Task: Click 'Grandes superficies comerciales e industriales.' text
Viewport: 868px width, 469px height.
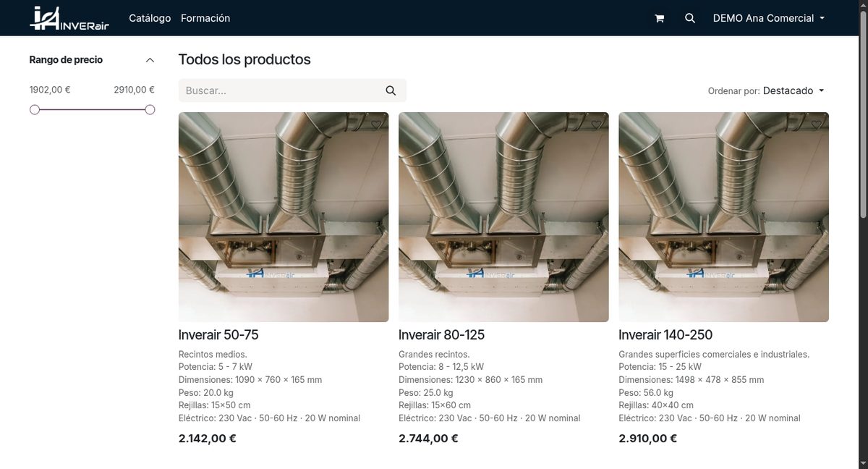Action: (714, 354)
